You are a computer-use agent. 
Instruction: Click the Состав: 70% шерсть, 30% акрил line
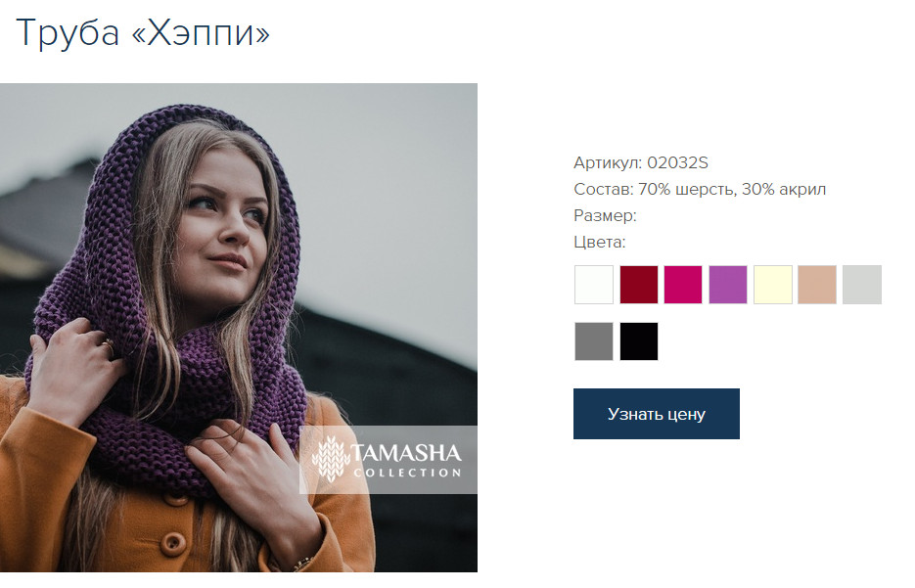tap(700, 189)
